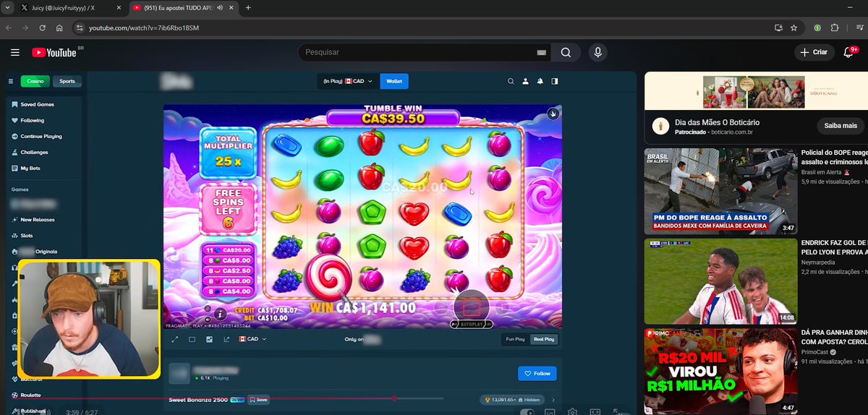Switch to Real Play mode
Image resolution: width=868 pixels, height=415 pixels.
coord(543,339)
